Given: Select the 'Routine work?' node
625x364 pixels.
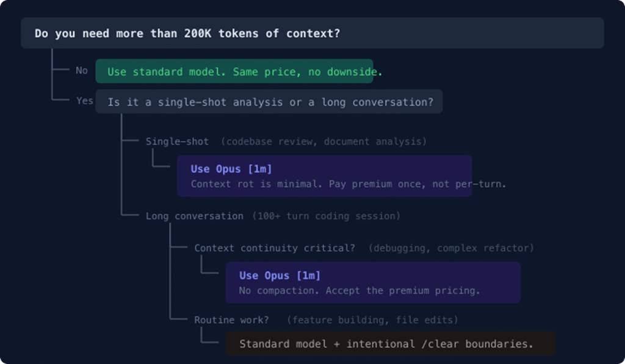Looking at the screenshot, I should click(231, 319).
